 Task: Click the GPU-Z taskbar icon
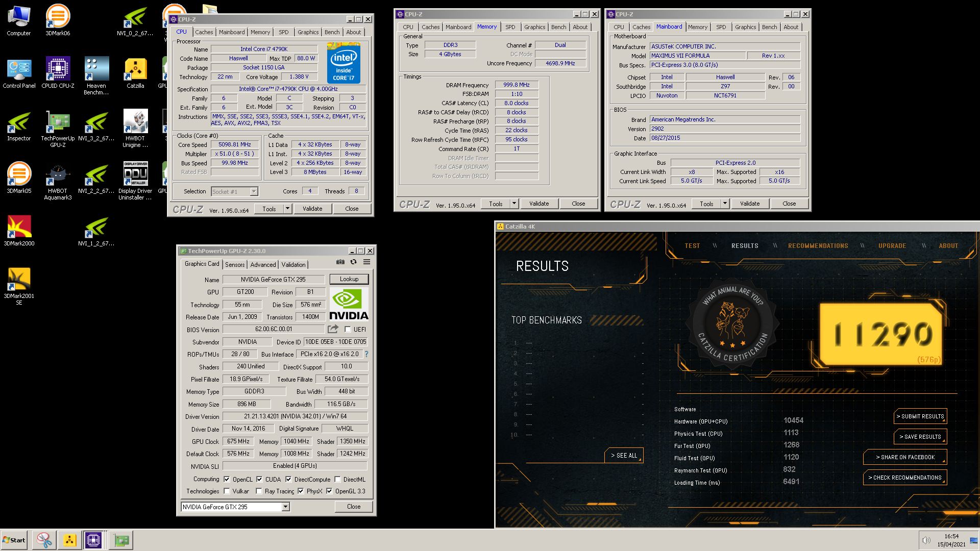pyautogui.click(x=121, y=540)
